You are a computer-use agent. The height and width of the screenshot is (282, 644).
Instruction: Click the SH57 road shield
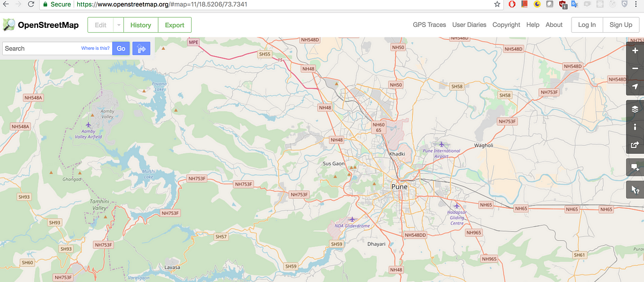tap(221, 236)
